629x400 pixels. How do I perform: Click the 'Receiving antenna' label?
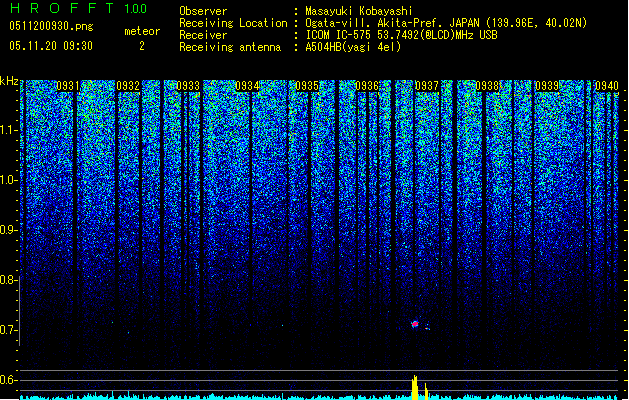tap(230, 47)
